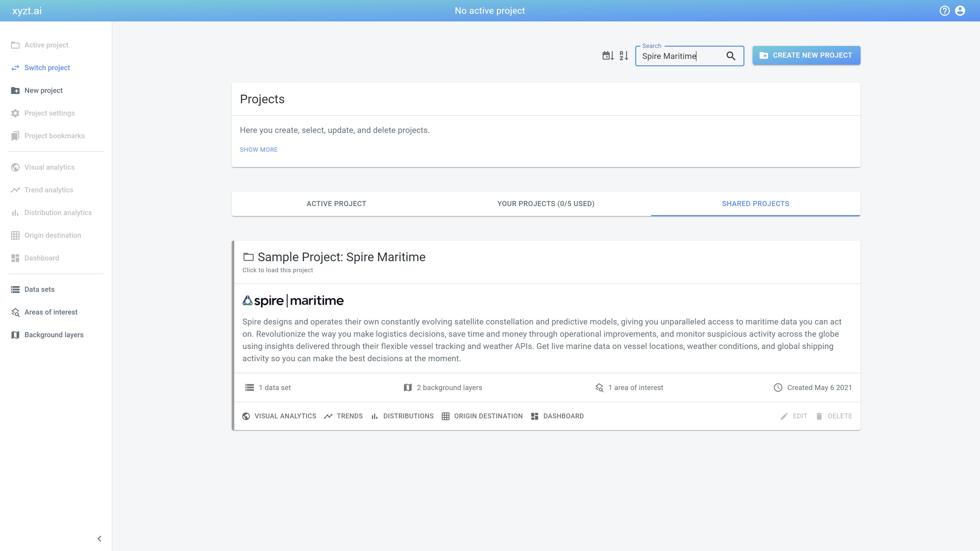
Task: Click the alphabetical sort icon
Action: click(624, 56)
